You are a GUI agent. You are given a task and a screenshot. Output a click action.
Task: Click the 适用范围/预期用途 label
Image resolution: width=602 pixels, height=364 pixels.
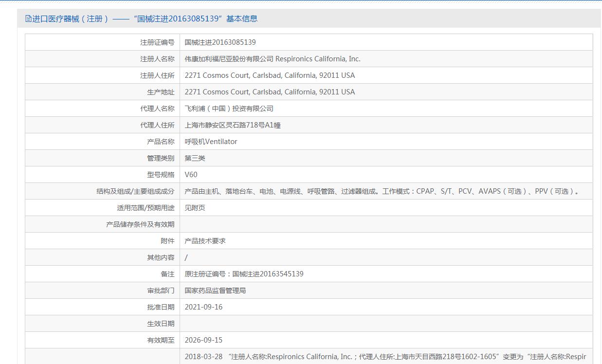tap(146, 208)
